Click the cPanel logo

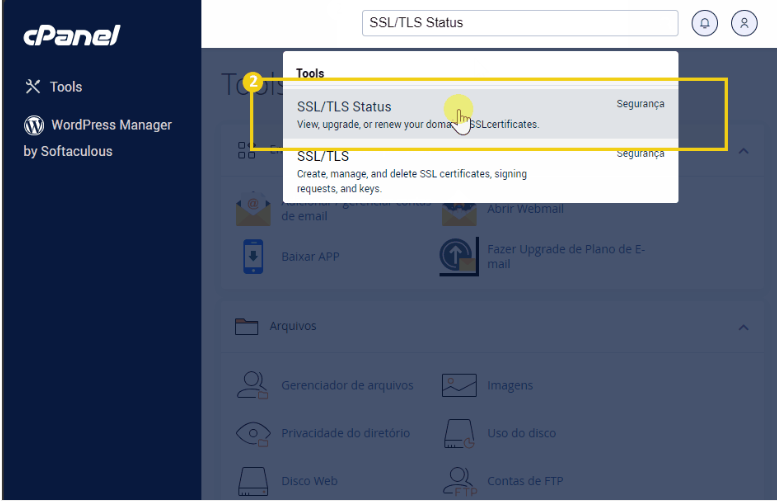(72, 37)
